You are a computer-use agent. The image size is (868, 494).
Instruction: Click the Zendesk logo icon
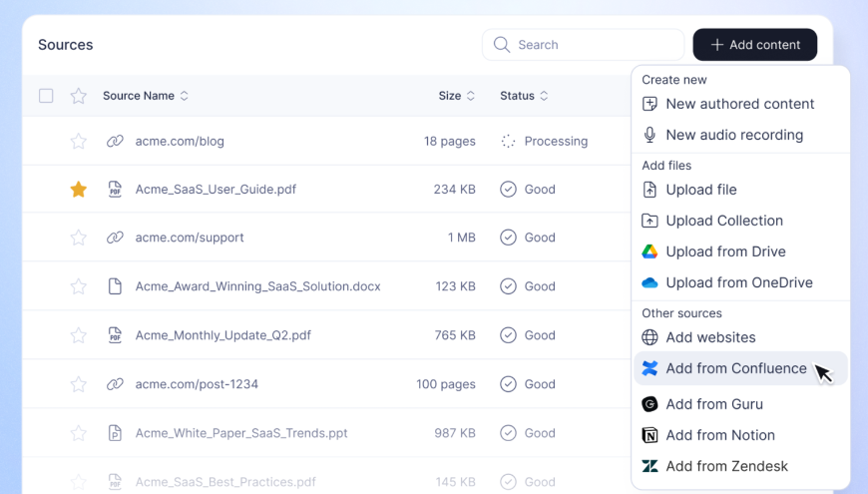tap(650, 466)
